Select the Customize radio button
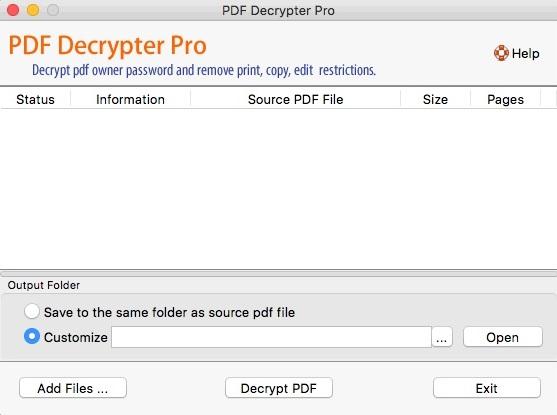The width and height of the screenshot is (557, 415). (32, 336)
